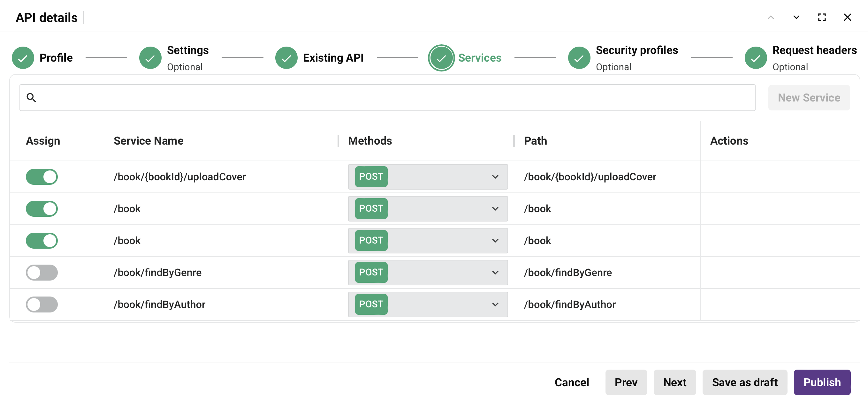This screenshot has width=868, height=406.
Task: Click the Profile step checkmark icon
Action: 23,57
